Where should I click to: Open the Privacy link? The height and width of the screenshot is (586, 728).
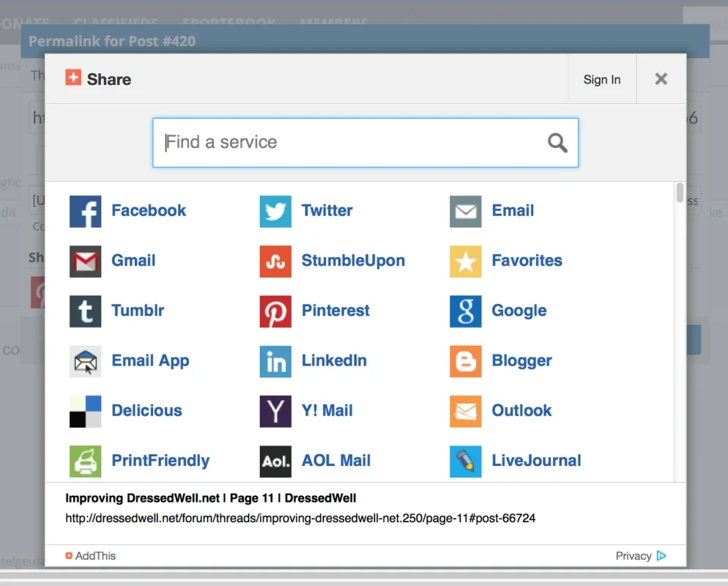click(x=634, y=556)
